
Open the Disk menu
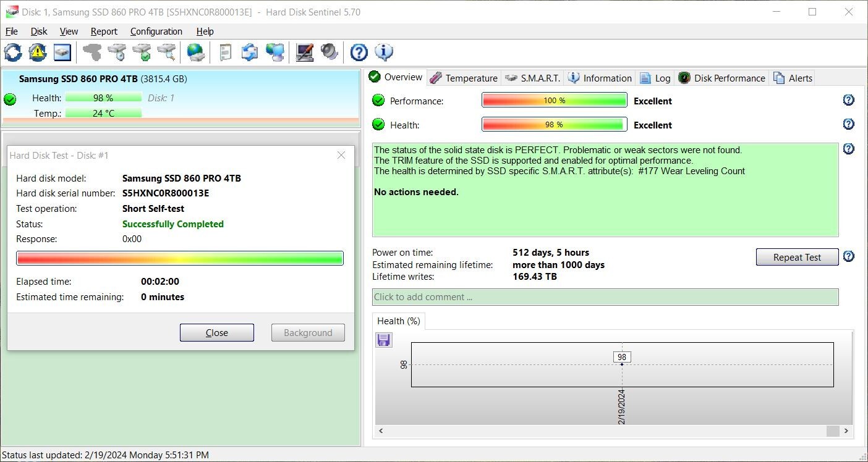[39, 31]
